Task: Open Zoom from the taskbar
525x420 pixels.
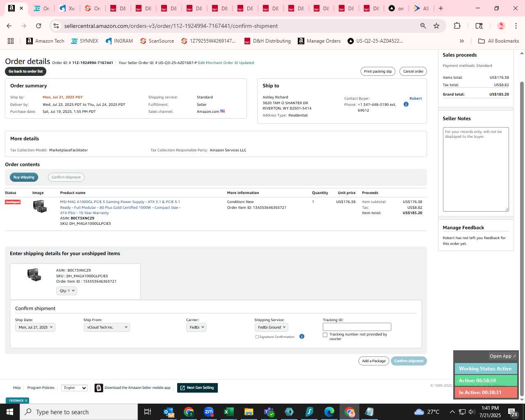Action: (209, 412)
